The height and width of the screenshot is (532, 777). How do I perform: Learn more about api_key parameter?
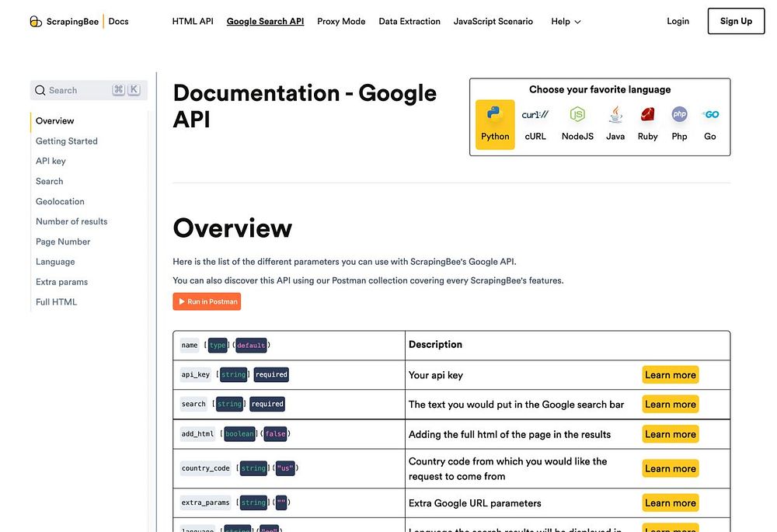(671, 375)
